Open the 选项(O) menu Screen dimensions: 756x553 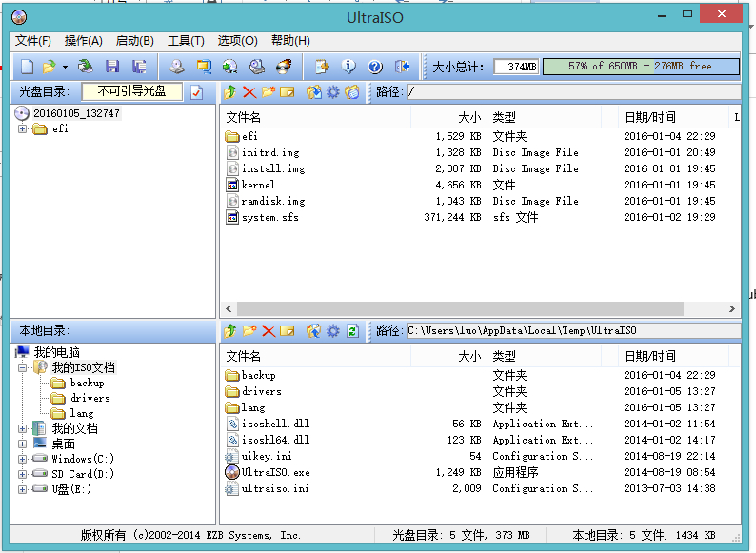coord(237,41)
